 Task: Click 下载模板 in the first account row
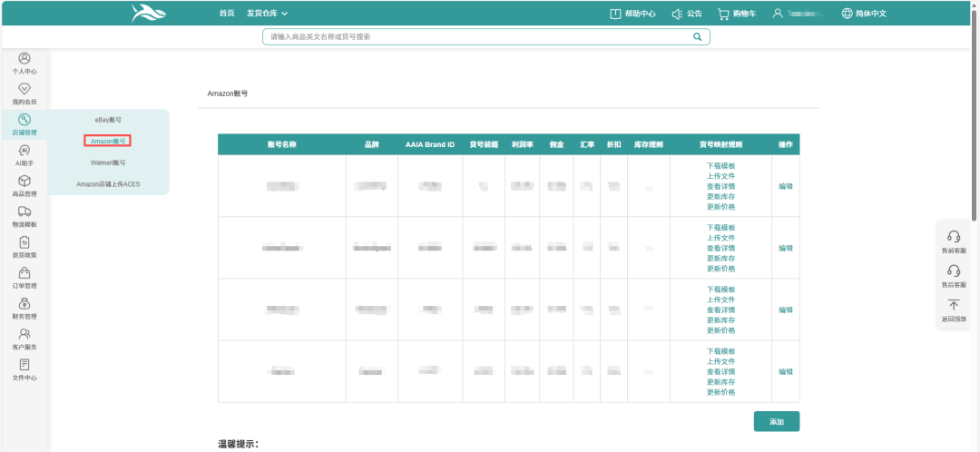coord(720,166)
